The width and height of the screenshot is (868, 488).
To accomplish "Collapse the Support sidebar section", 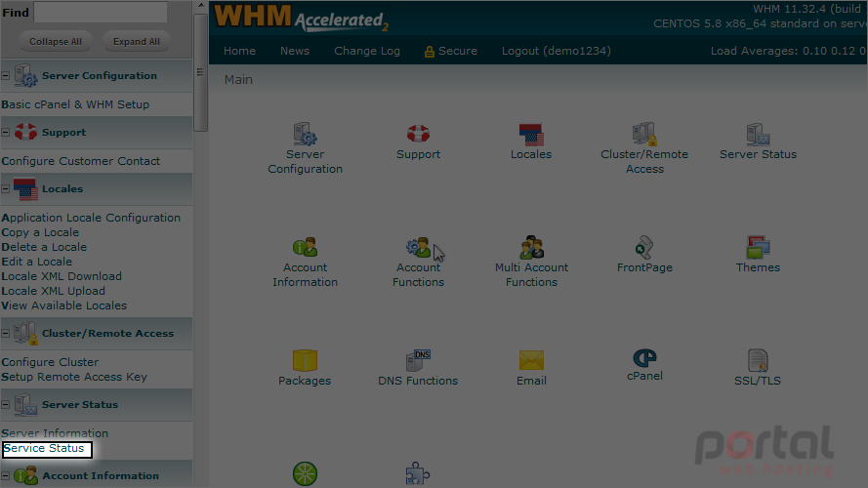I will click(6, 132).
